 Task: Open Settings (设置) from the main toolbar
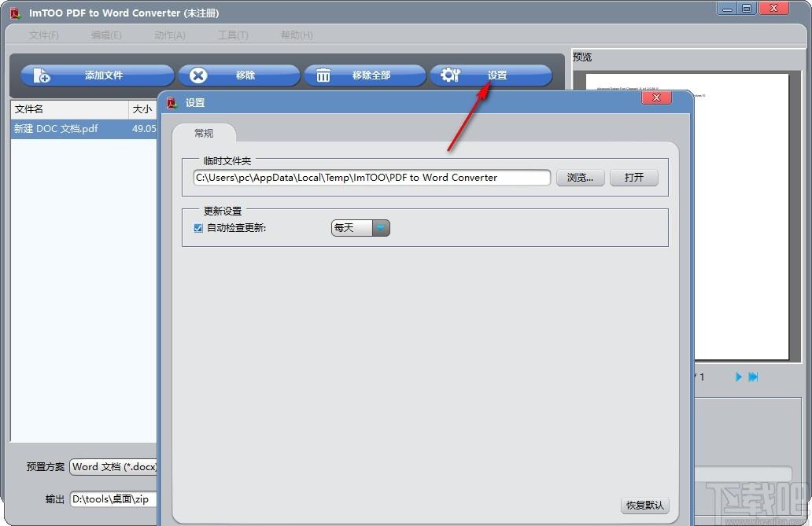click(491, 75)
